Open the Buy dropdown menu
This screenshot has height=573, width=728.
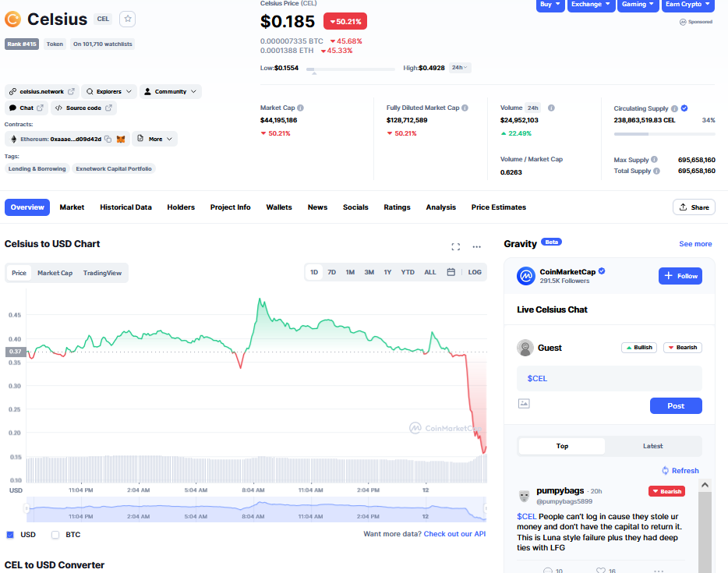[x=550, y=5]
